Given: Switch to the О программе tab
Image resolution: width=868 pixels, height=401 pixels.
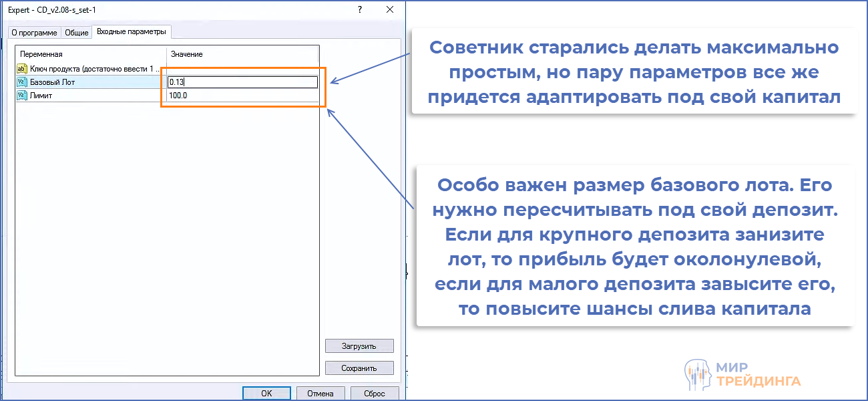Looking at the screenshot, I should tap(34, 32).
